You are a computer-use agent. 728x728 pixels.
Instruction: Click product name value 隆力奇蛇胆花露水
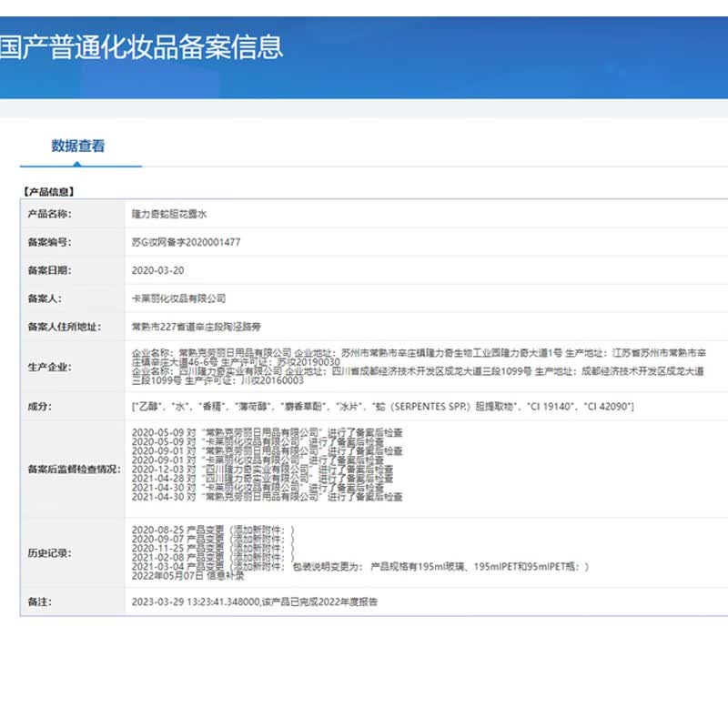[x=169, y=214]
